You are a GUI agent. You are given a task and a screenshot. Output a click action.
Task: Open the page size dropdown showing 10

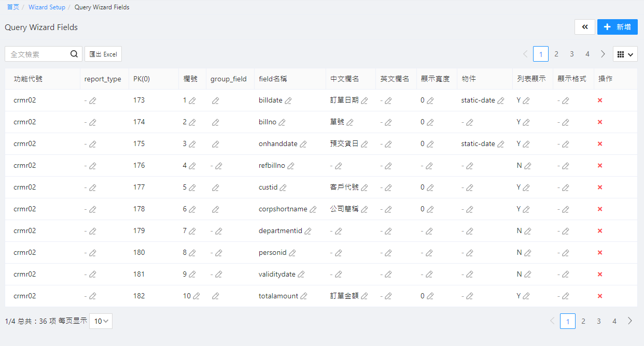[101, 321]
